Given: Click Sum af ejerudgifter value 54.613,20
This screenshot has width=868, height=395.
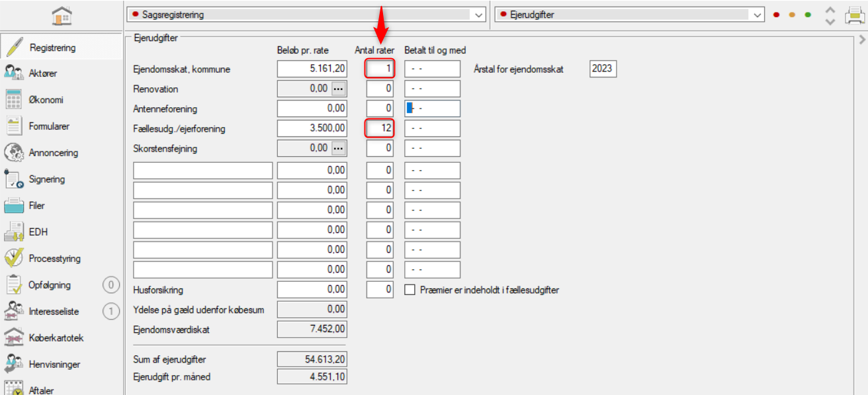Looking at the screenshot, I should (x=312, y=359).
